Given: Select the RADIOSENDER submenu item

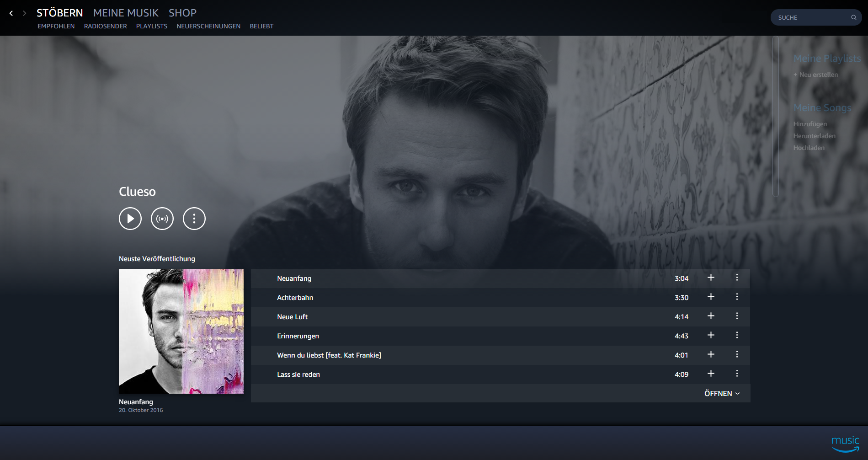Looking at the screenshot, I should point(105,26).
